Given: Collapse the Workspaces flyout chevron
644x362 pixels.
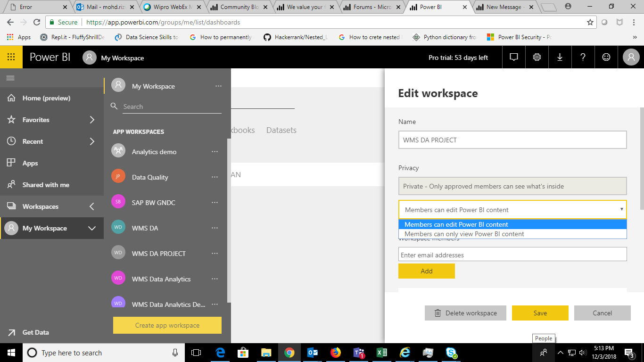Looking at the screenshot, I should pos(92,206).
